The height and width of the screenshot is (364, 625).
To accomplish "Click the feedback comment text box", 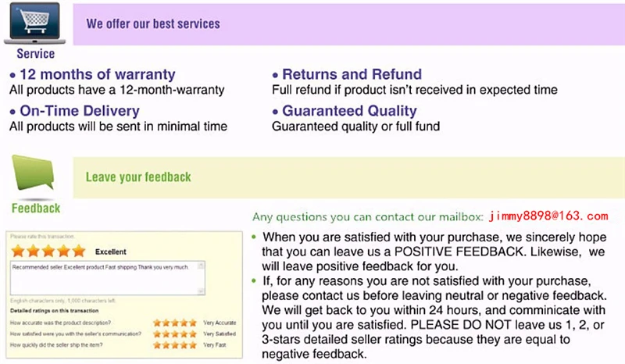I will coord(108,278).
